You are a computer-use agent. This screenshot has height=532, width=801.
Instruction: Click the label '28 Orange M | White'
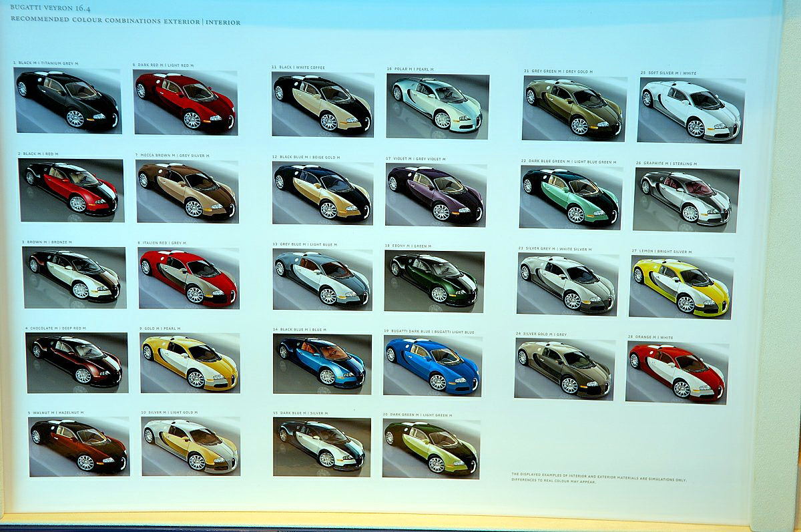pos(651,337)
